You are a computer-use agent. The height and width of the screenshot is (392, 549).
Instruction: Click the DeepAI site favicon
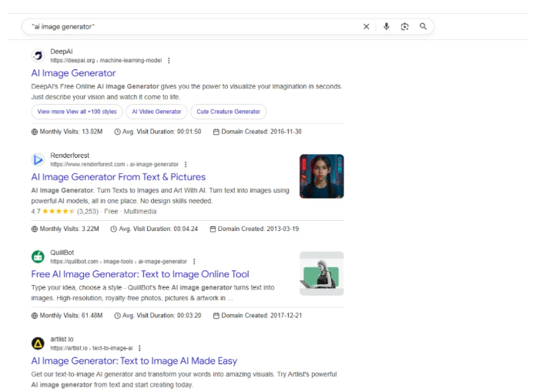click(38, 56)
